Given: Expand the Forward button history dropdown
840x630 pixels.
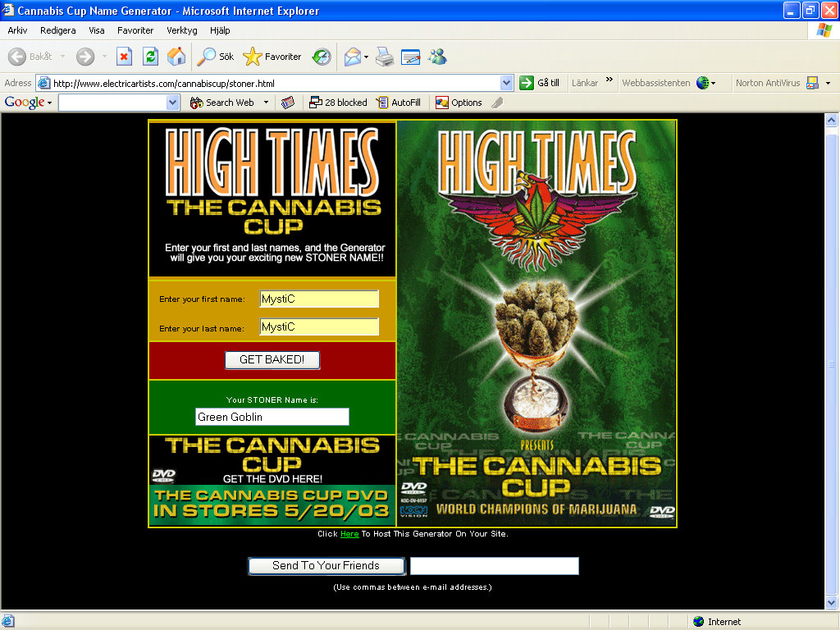Looking at the screenshot, I should [x=104, y=57].
